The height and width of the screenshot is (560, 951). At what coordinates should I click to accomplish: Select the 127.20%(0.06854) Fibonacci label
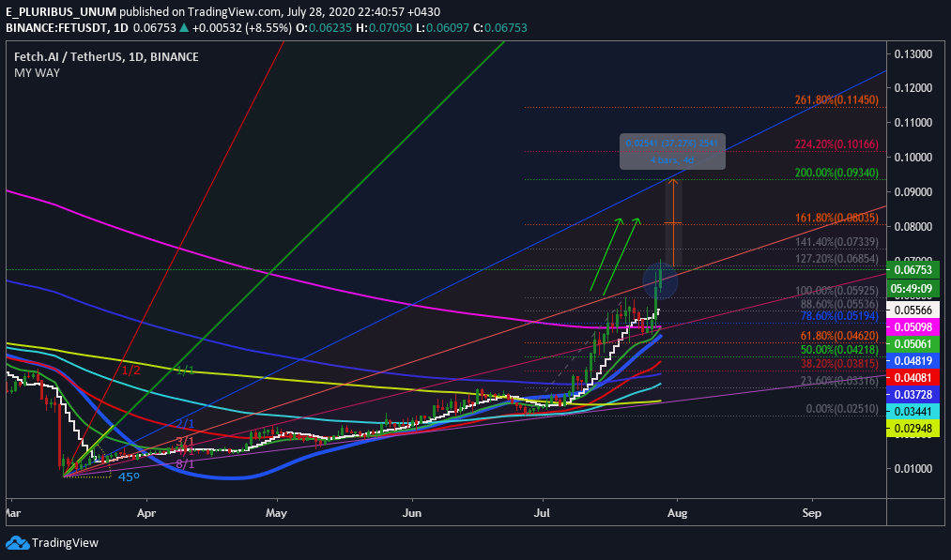(x=836, y=259)
